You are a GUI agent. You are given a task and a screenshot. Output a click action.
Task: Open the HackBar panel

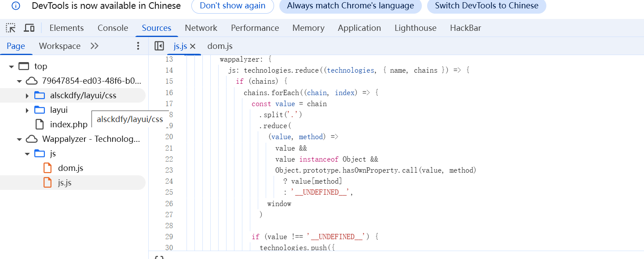[465, 28]
